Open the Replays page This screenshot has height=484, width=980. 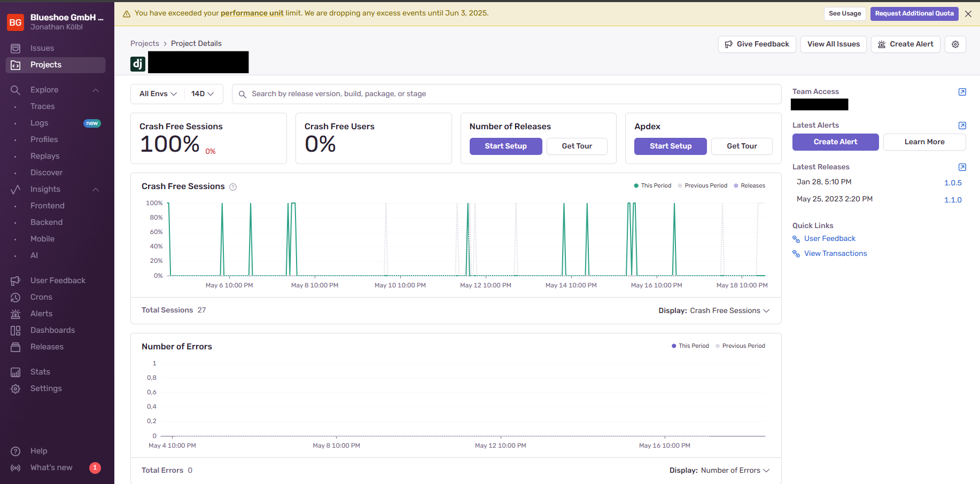click(44, 156)
